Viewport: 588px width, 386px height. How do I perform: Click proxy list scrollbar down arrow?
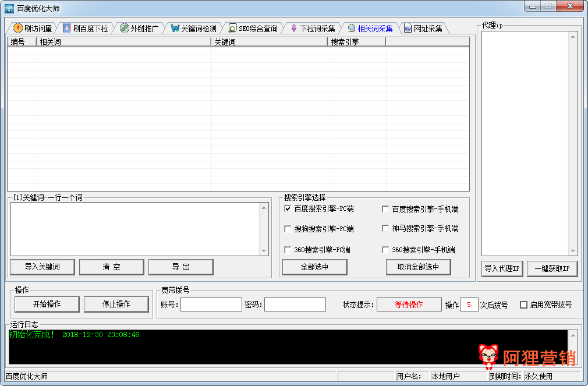click(x=573, y=251)
